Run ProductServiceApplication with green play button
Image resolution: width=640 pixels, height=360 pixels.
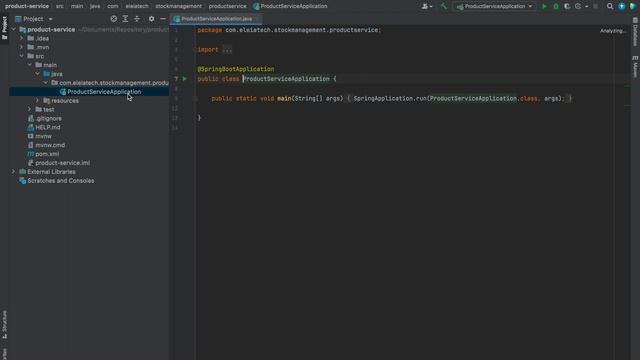544,6
